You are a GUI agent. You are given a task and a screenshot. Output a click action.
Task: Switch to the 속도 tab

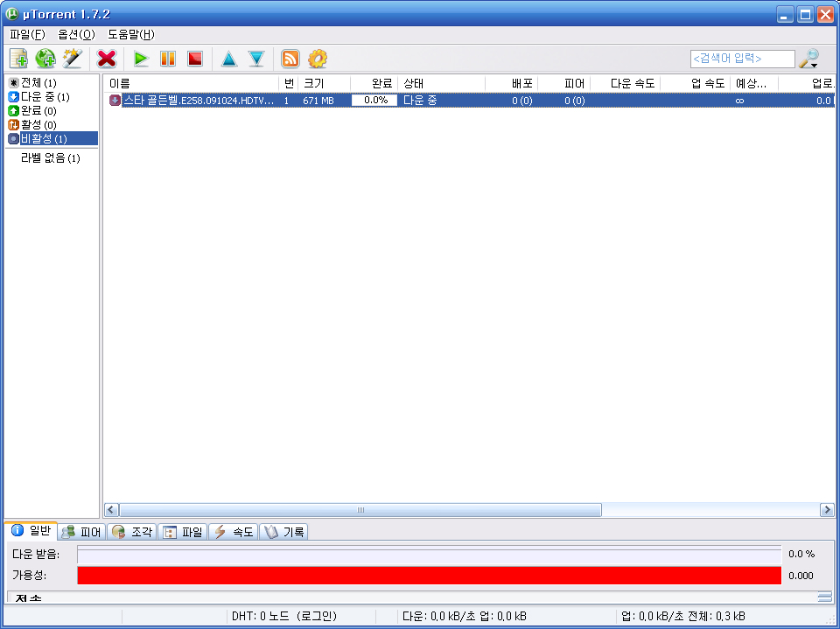pos(233,532)
